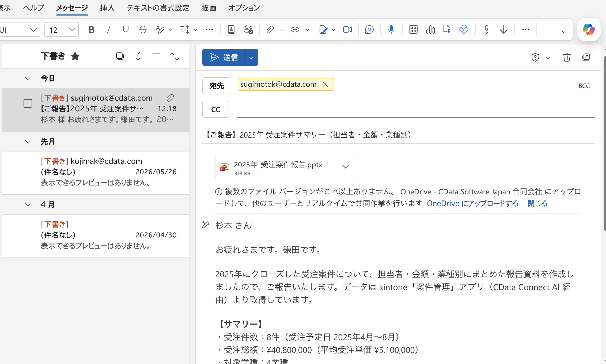Open the ヘルプ tab

click(x=33, y=8)
